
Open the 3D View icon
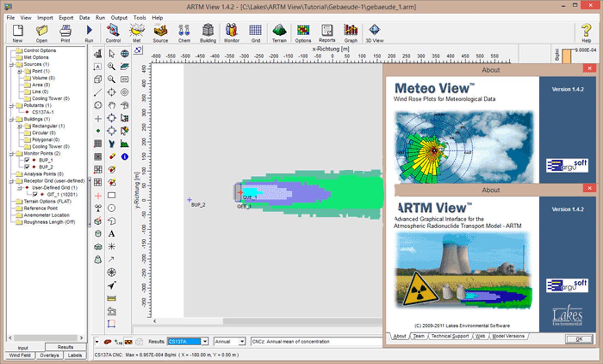click(374, 33)
